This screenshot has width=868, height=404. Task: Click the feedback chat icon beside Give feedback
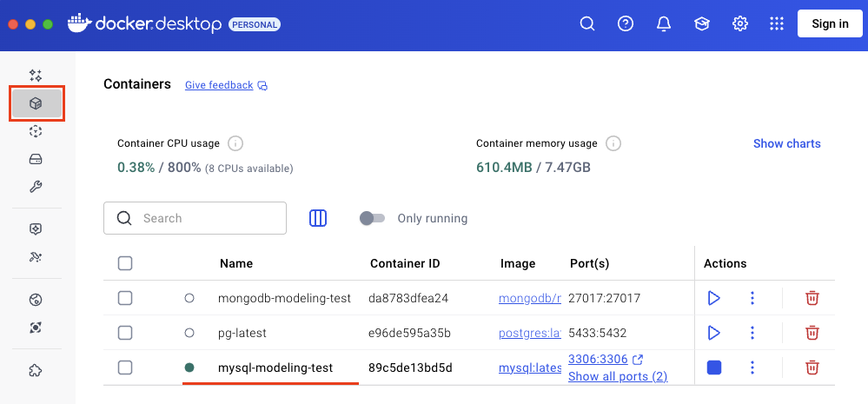(263, 86)
